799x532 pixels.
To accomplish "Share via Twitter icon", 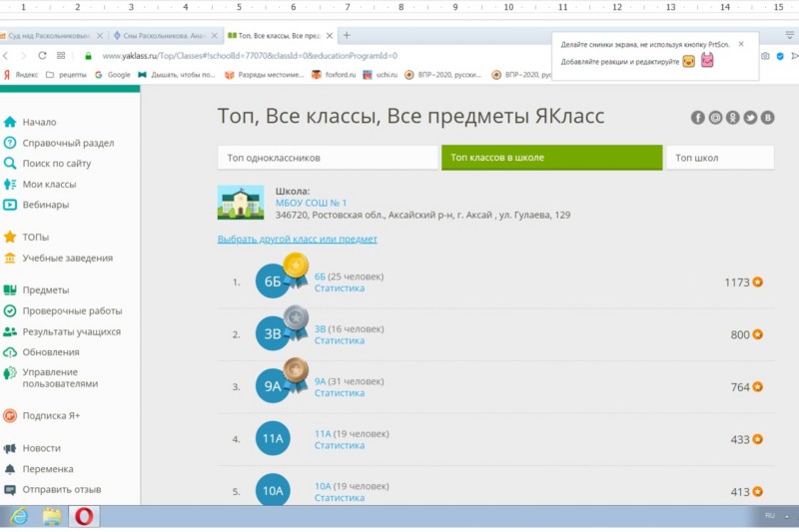I will tap(750, 118).
